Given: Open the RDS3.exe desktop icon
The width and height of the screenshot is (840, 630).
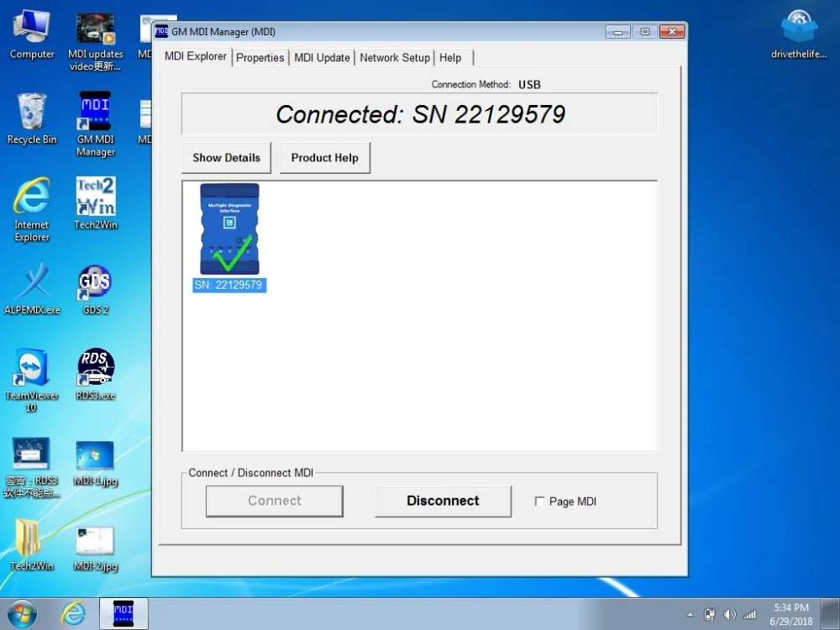Looking at the screenshot, I should coord(96,375).
